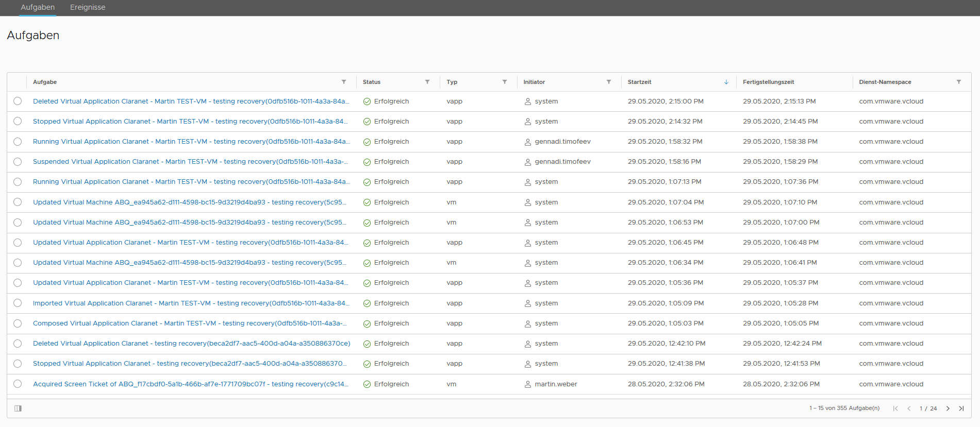The width and height of the screenshot is (980, 427).
Task: Click user icon beside martin.weber
Action: coord(528,384)
